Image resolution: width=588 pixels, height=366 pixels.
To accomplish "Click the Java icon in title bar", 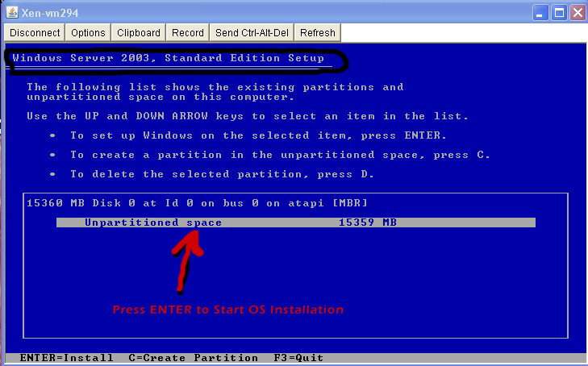I will tap(12, 13).
